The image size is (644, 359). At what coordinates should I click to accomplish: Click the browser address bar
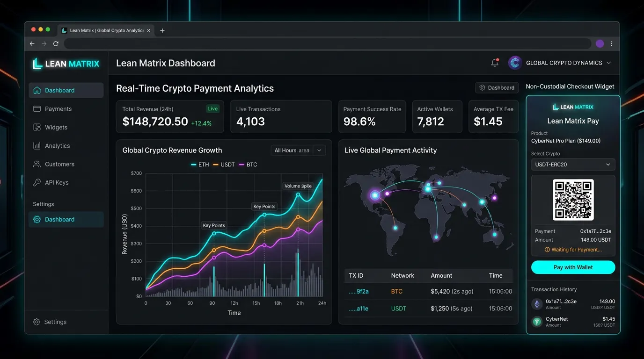[x=328, y=43]
